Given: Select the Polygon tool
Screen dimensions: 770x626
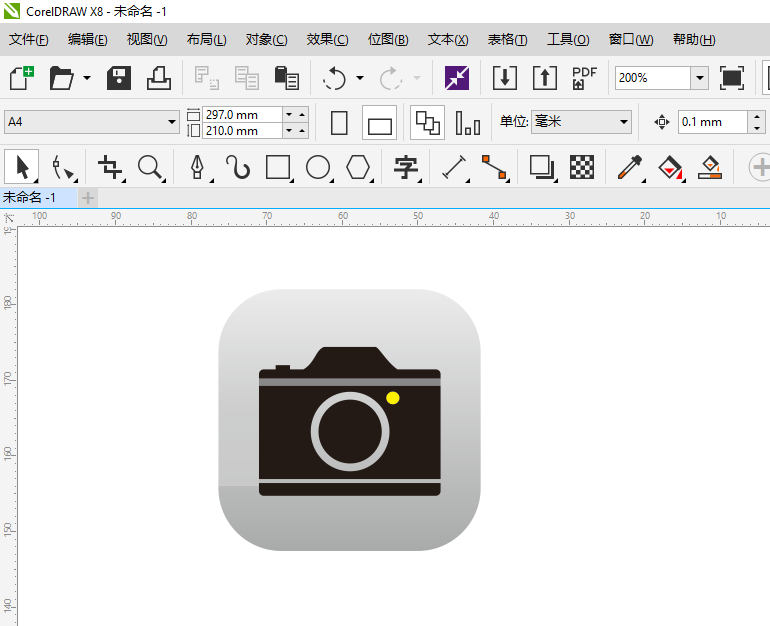Looking at the screenshot, I should point(358,167).
